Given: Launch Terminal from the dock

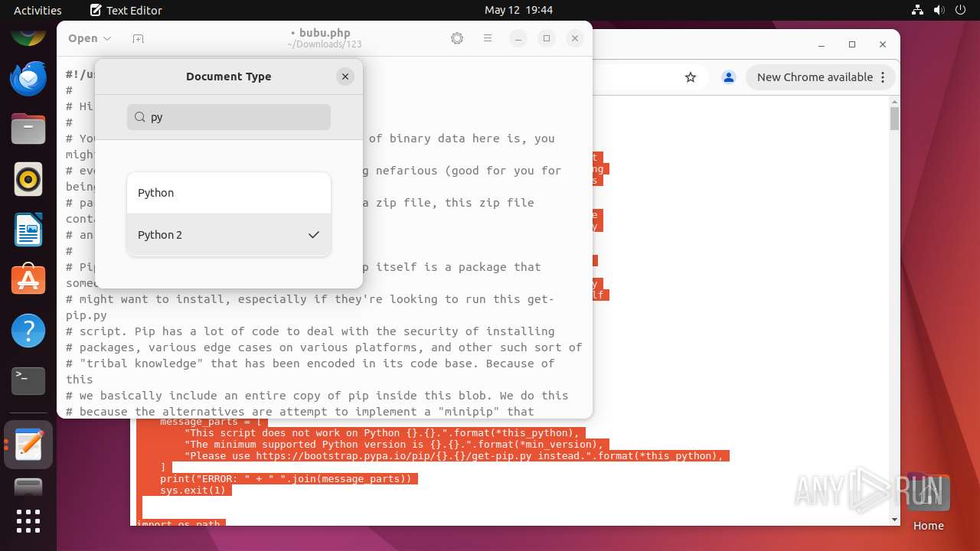Looking at the screenshot, I should [28, 381].
